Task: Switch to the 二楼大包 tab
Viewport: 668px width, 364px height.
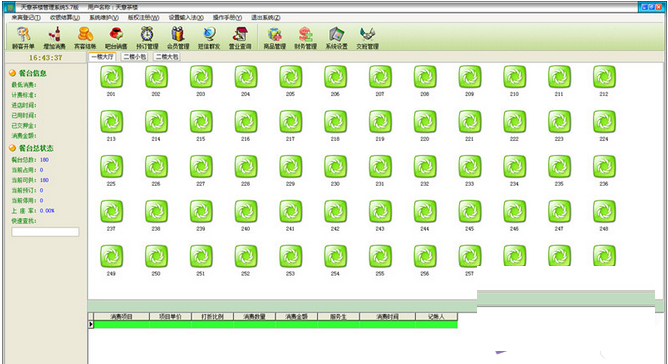Action: point(167,57)
